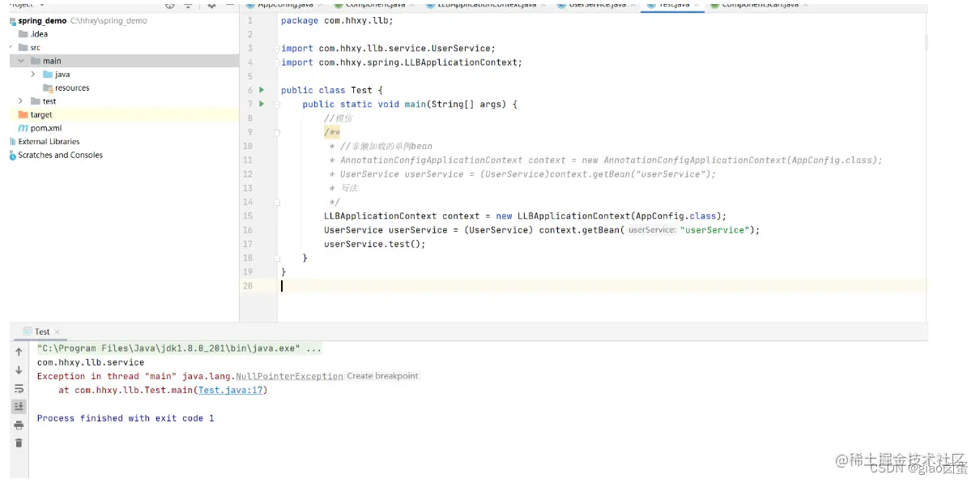Collapse the main folder in project tree
Screen dimensions: 980x483
click(22, 61)
